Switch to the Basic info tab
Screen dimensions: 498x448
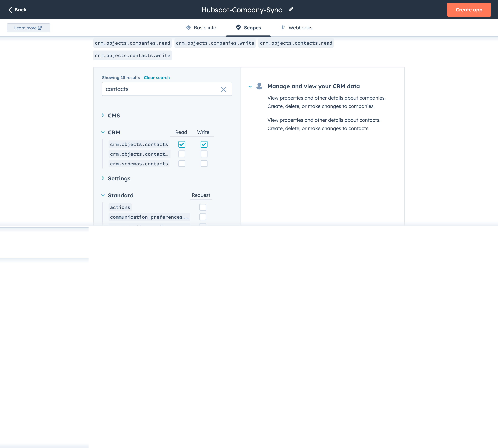tap(201, 28)
